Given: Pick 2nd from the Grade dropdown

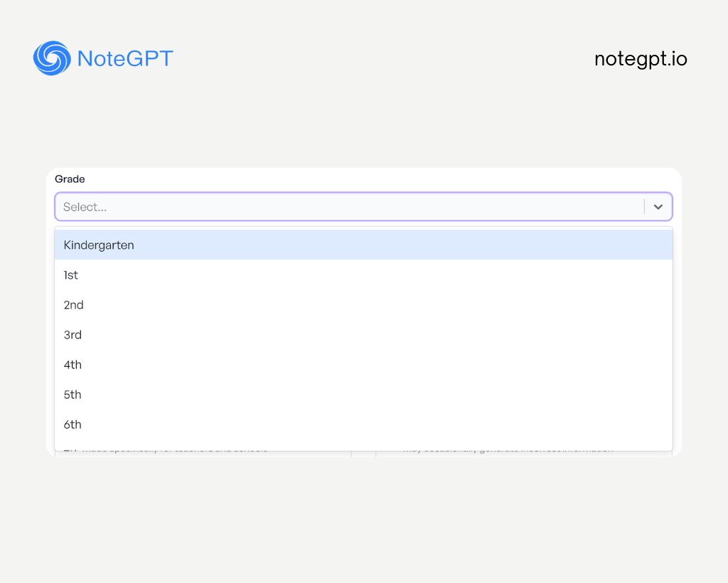Looking at the screenshot, I should click(x=74, y=305).
